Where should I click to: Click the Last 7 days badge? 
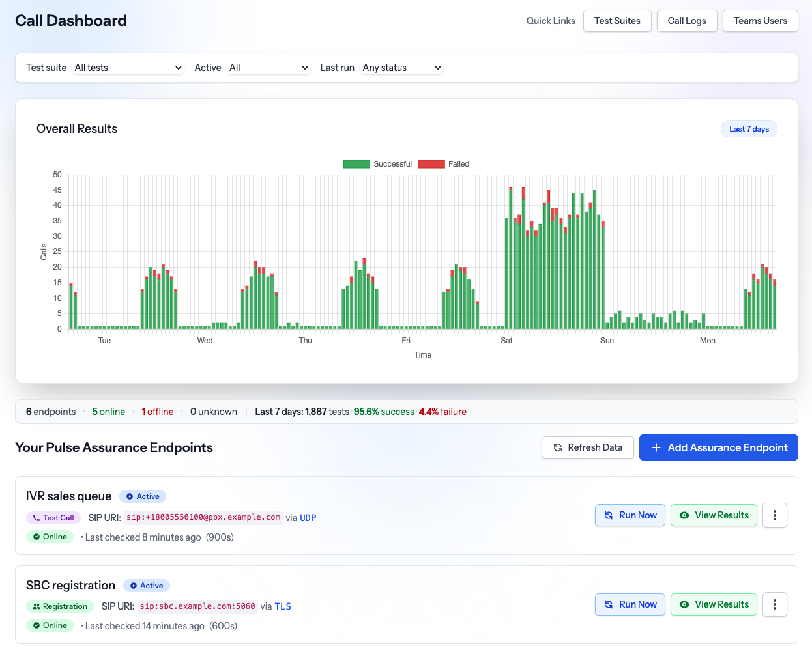[749, 129]
